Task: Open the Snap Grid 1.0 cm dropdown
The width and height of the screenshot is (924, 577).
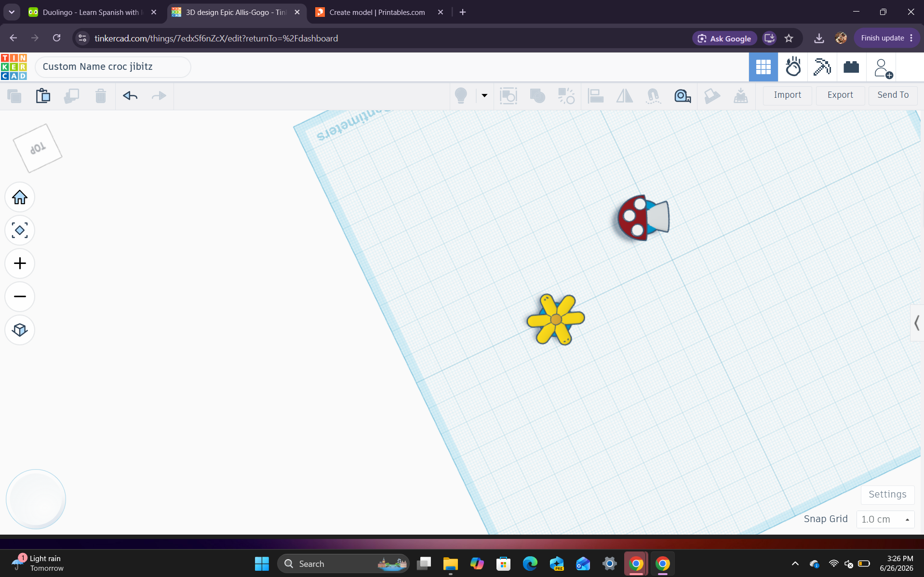Action: click(x=885, y=519)
